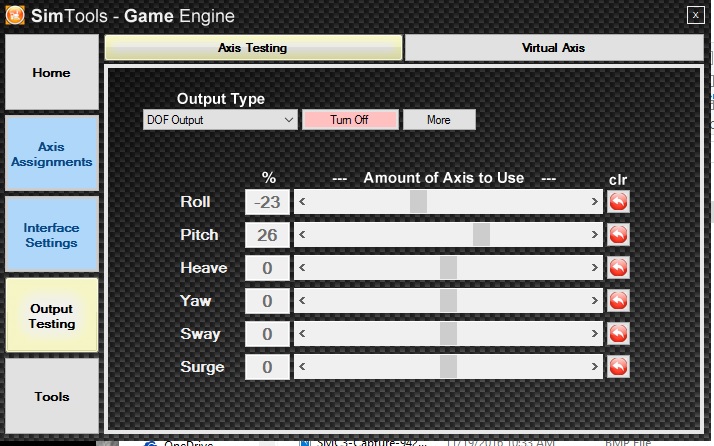The width and height of the screenshot is (714, 446).
Task: Click the Roll percent value field
Action: pyautogui.click(x=267, y=202)
